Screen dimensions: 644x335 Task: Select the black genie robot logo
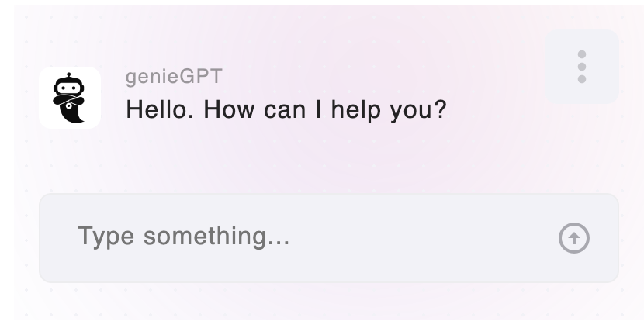(x=70, y=98)
